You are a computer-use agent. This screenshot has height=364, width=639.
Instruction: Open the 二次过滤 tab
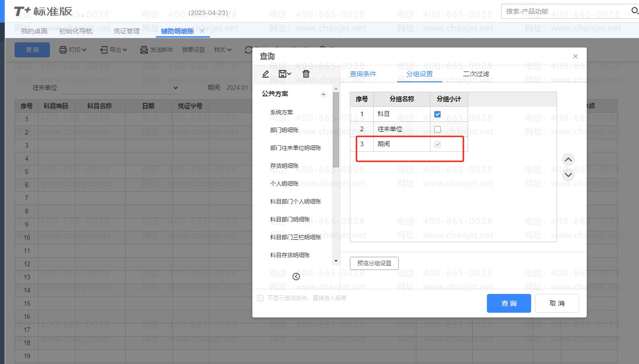coord(476,74)
